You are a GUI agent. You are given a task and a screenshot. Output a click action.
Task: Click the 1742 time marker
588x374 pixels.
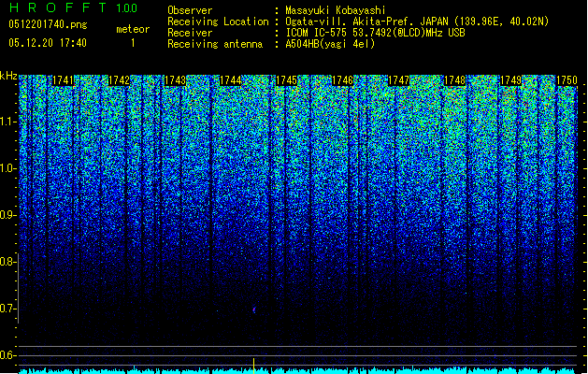[x=119, y=80]
